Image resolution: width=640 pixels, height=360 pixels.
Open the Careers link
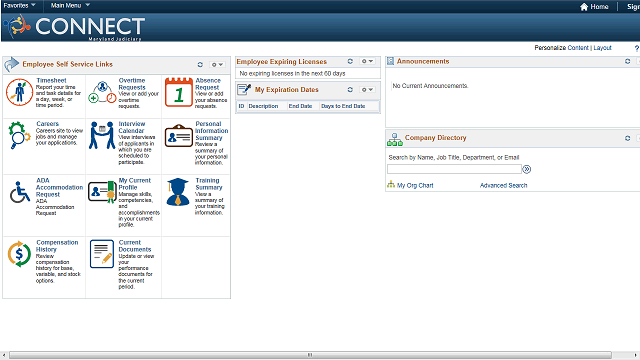point(47,124)
